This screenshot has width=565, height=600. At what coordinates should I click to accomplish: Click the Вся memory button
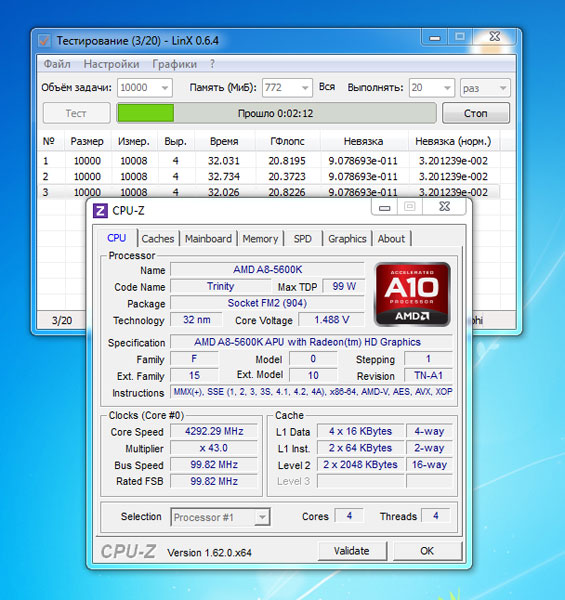pyautogui.click(x=327, y=87)
